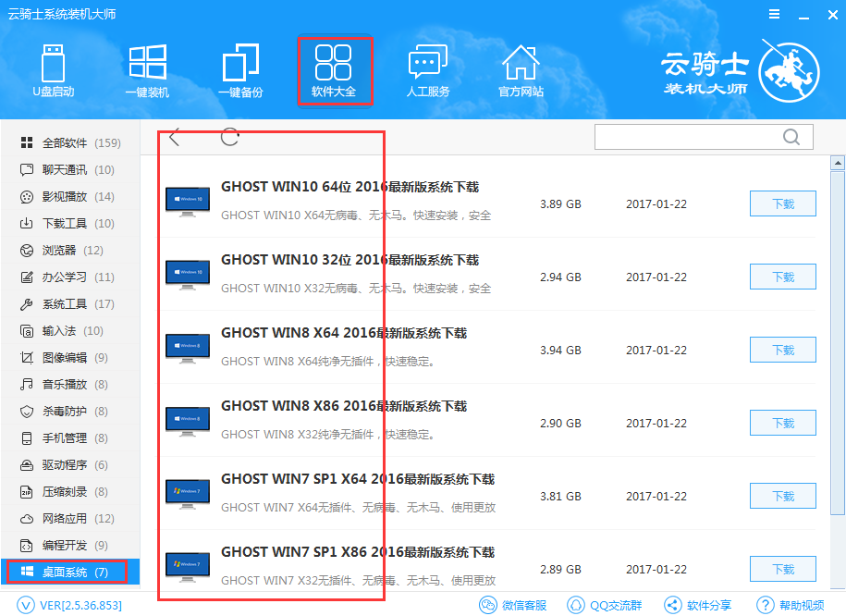This screenshot has width=846, height=616.
Task: Open 帮助视频 help link
Action: [791, 605]
